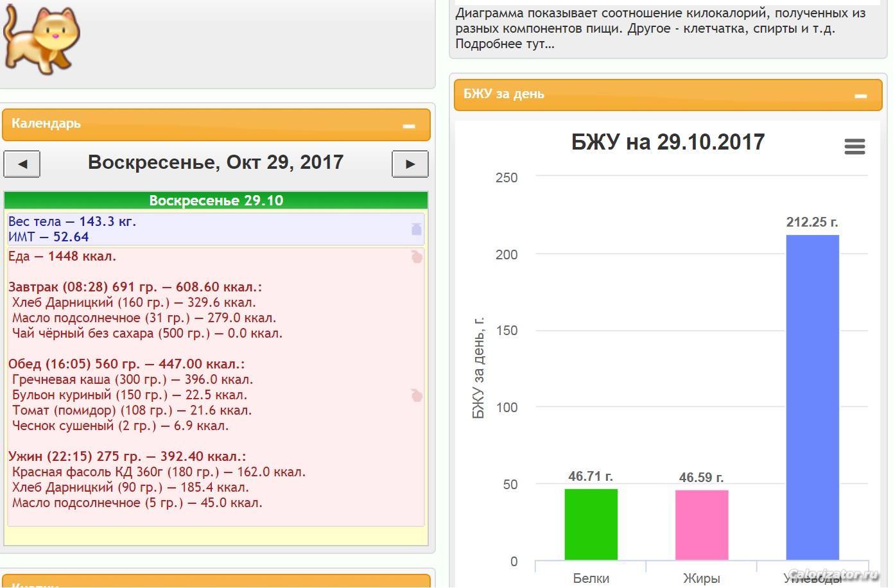Click the 46.71 г. data label
Viewport: 893px width, 588px height.
click(x=591, y=476)
